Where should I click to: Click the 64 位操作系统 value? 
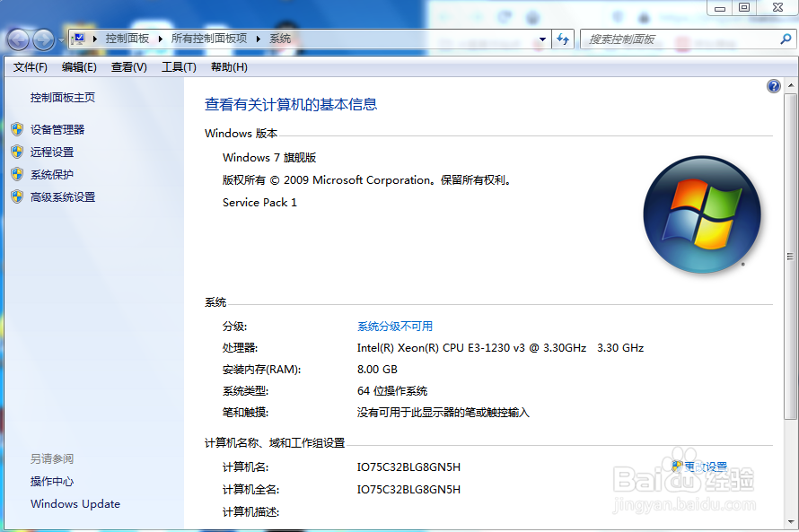pos(392,390)
